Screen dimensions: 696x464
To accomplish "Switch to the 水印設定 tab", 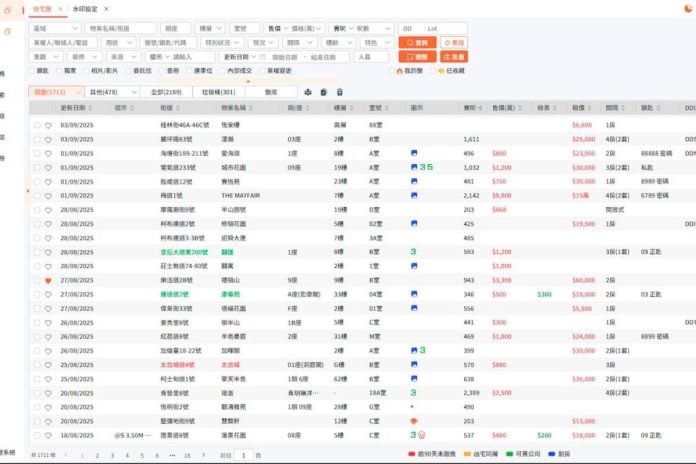I will coord(85,9).
